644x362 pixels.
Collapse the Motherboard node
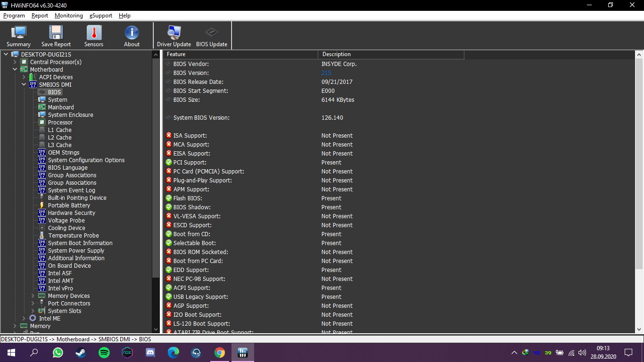15,69
